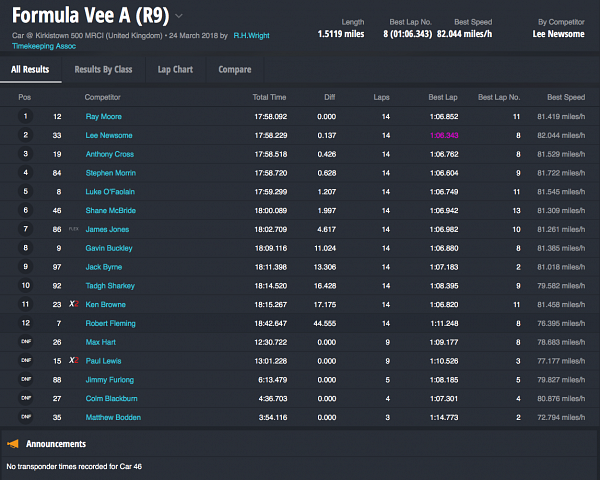This screenshot has height=480, width=600.
Task: Click competitor name Anthony Cross
Action: click(110, 154)
